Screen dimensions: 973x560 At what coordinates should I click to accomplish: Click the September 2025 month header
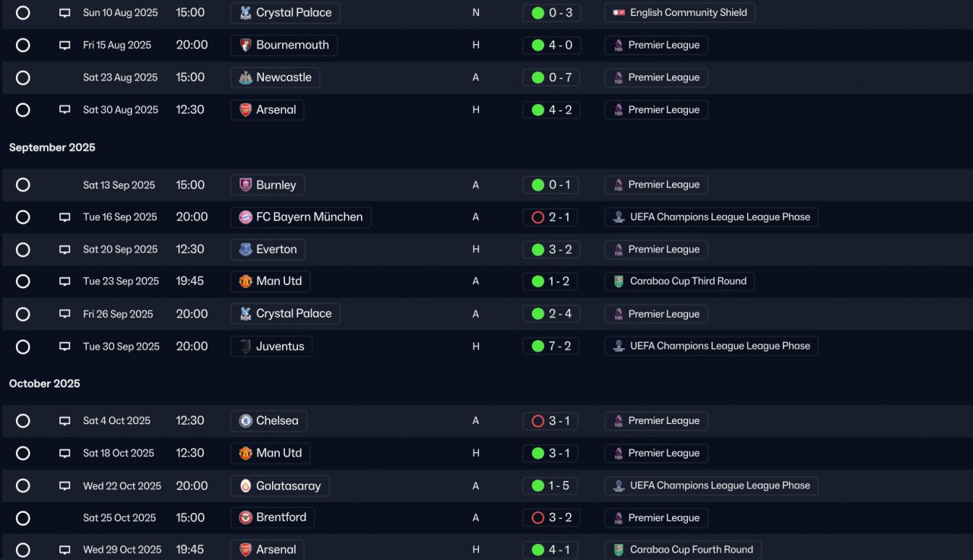(52, 147)
